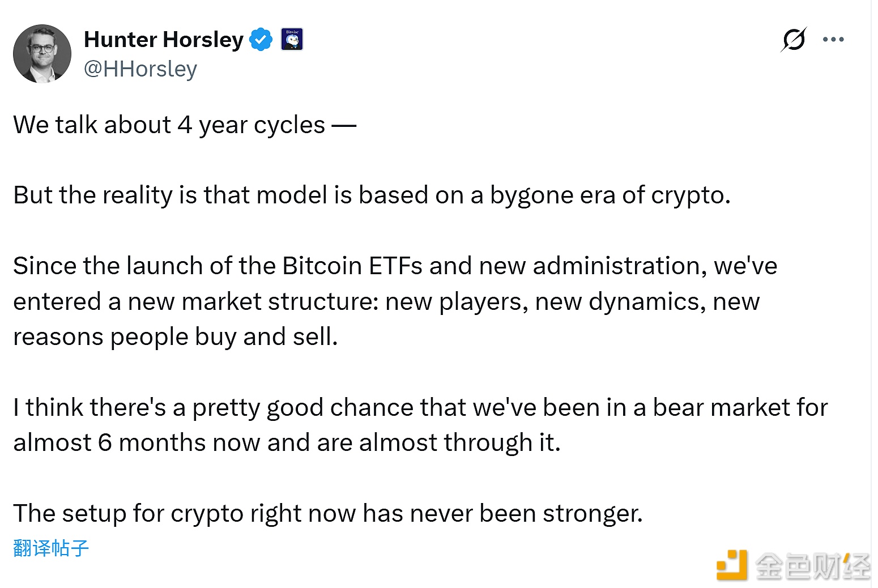The image size is (878, 588).
Task: Click the line starting "entered a new market structure"
Action: tap(386, 302)
